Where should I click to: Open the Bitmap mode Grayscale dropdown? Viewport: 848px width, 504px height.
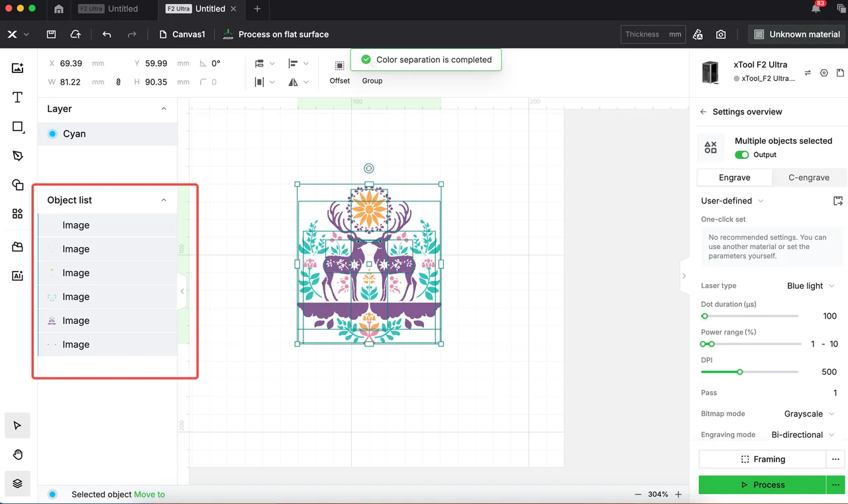pyautogui.click(x=810, y=414)
